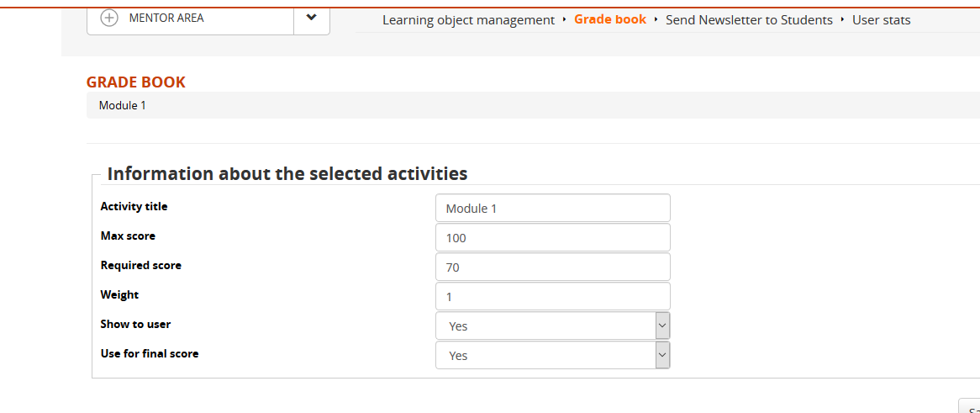Click the Information about selected activities heading
980x413 pixels.
(287, 174)
